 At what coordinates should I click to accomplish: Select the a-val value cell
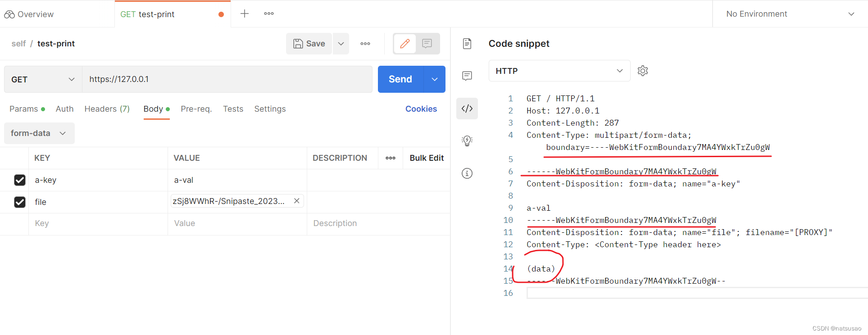pos(237,180)
